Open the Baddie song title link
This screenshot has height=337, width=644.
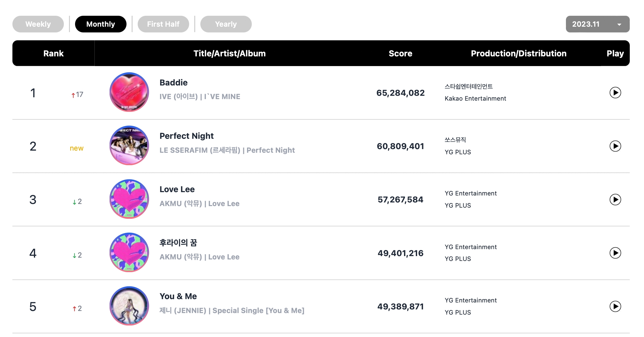173,82
